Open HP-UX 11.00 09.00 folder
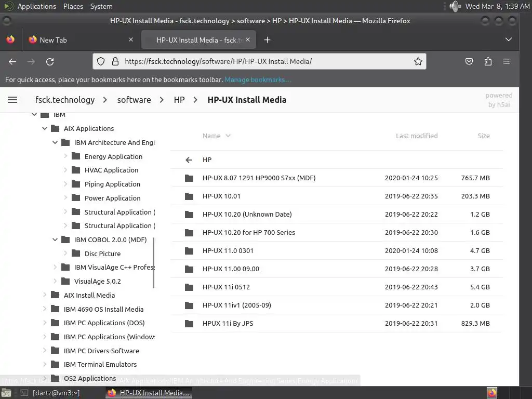 [231, 269]
